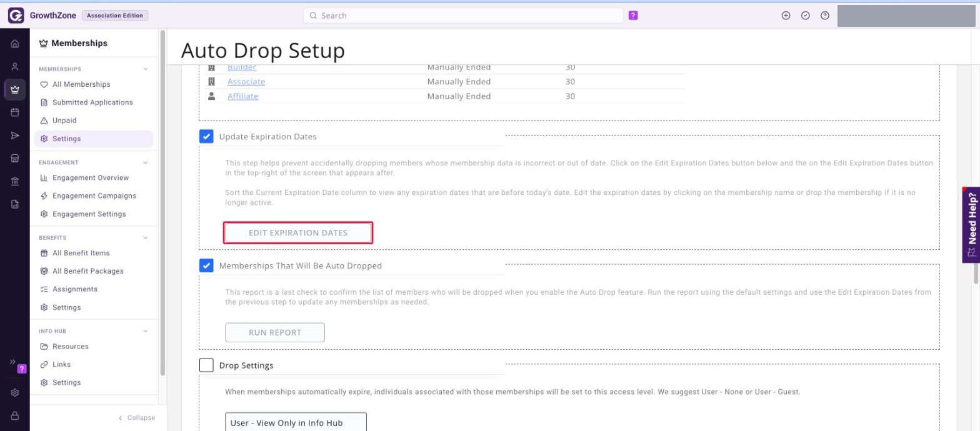Open Settings under Memberships section
Image resolution: width=980 pixels, height=431 pixels.
[93, 139]
